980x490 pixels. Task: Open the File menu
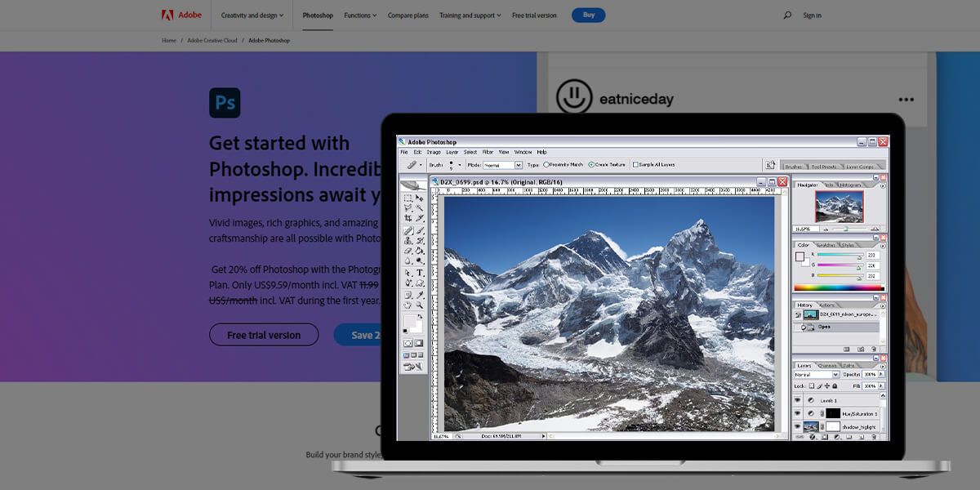click(403, 152)
